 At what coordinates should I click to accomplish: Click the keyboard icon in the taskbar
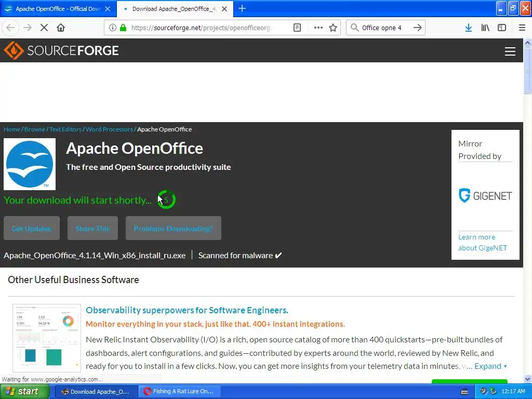pyautogui.click(x=464, y=392)
